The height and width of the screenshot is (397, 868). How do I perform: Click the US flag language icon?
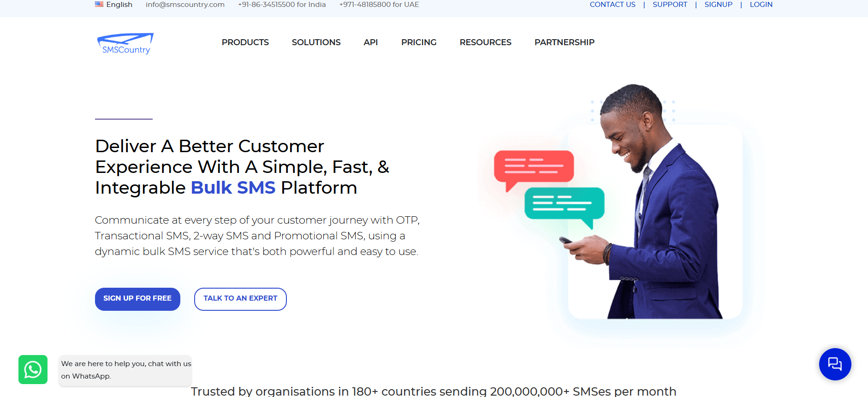(x=99, y=4)
